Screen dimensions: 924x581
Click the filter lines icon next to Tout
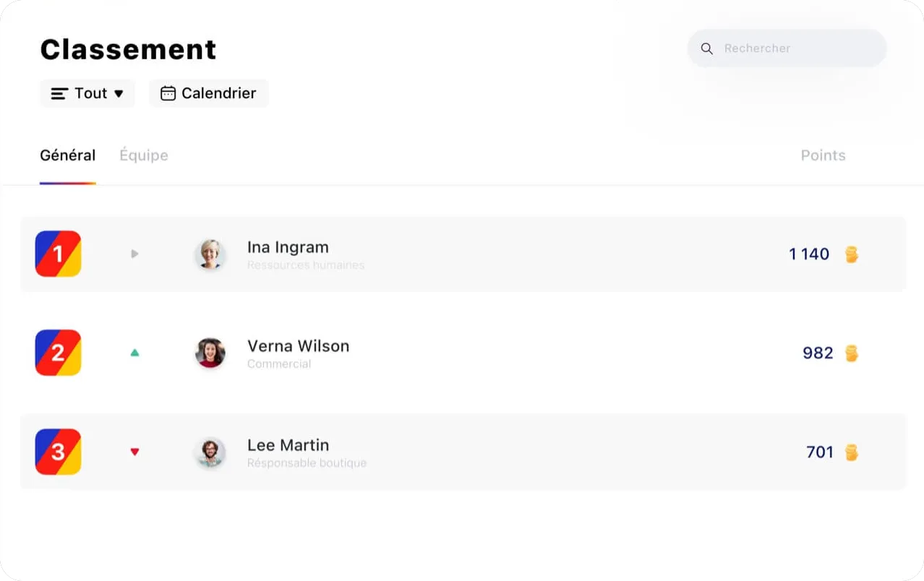pos(59,92)
